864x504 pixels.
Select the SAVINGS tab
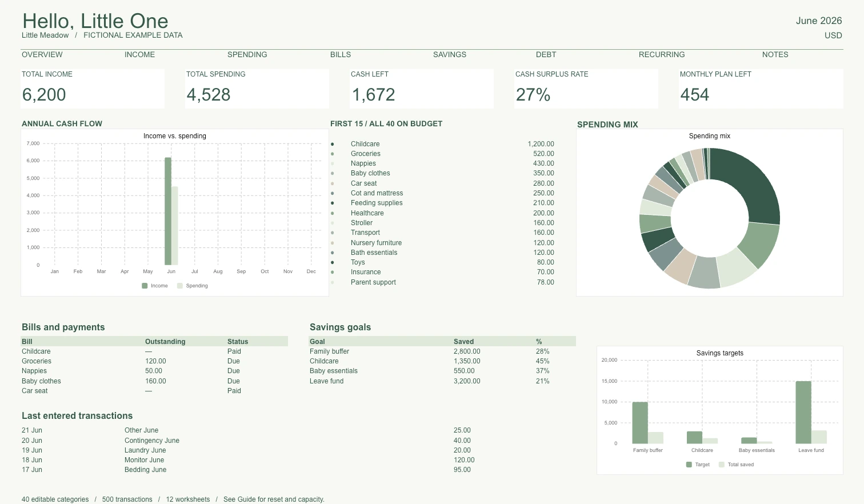coord(450,55)
